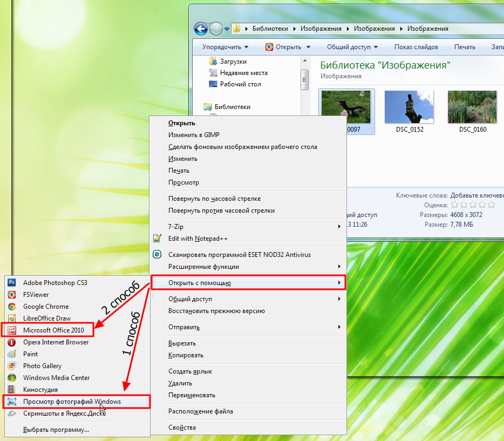Click the Adobe Photoshop CS3 icon
This screenshot has width=504, height=441.
[12, 282]
